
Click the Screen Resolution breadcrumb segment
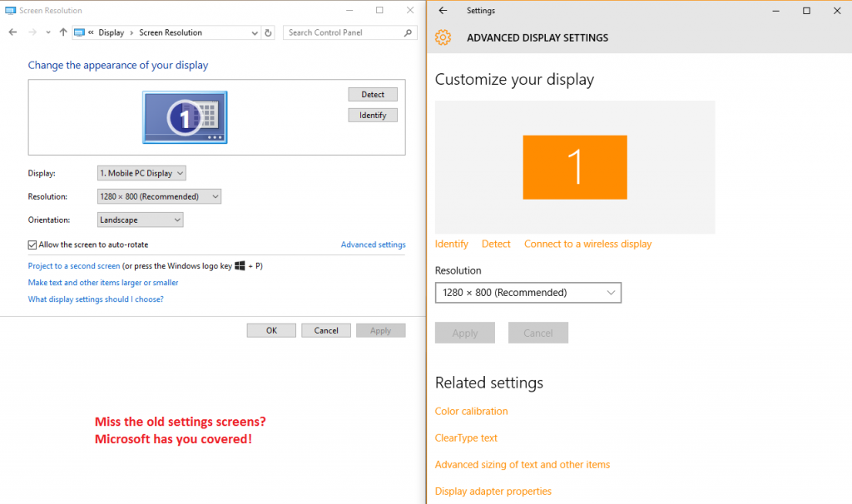(171, 32)
